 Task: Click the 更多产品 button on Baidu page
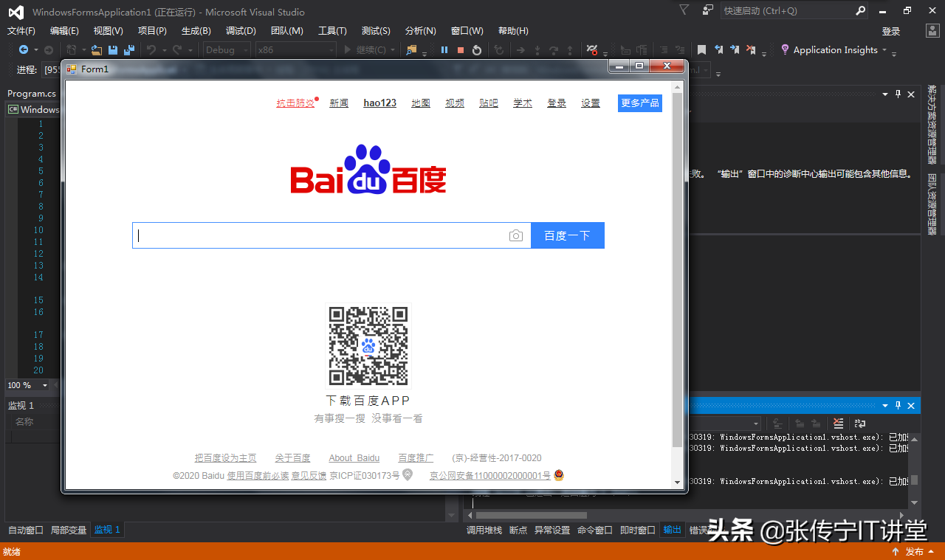coord(640,103)
